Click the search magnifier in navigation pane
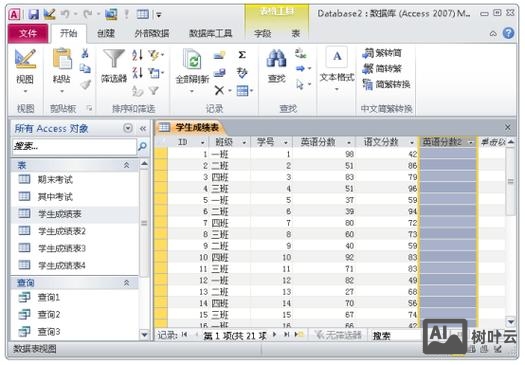525x365 pixels. point(142,146)
